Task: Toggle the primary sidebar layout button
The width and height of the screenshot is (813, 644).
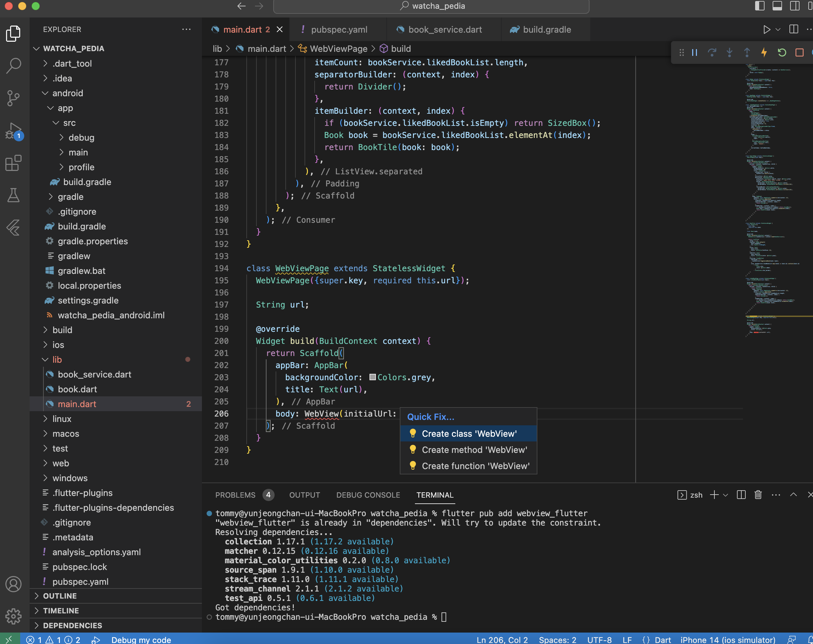Action: tap(759, 6)
